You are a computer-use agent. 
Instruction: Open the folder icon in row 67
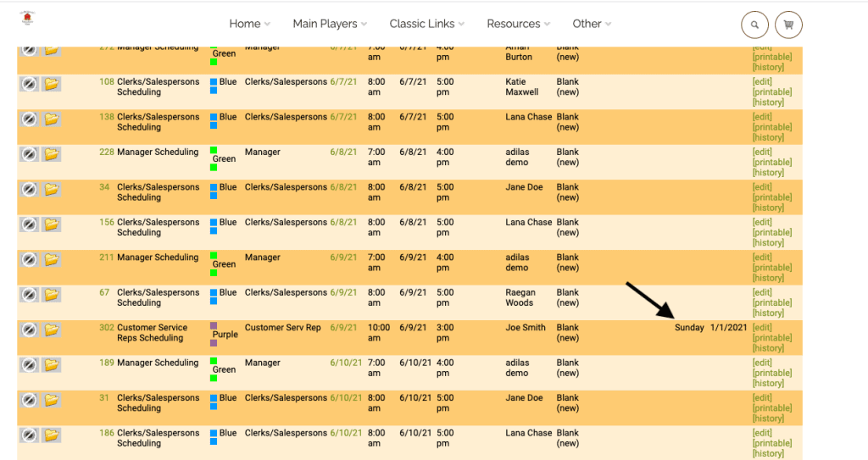(52, 295)
